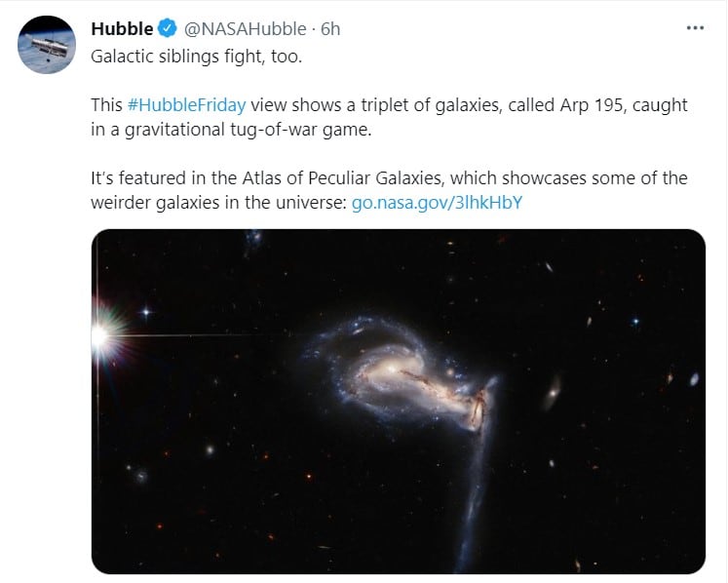Screen dimensions: 728x583
Task: Click the Hubble display name
Action: pos(122,29)
